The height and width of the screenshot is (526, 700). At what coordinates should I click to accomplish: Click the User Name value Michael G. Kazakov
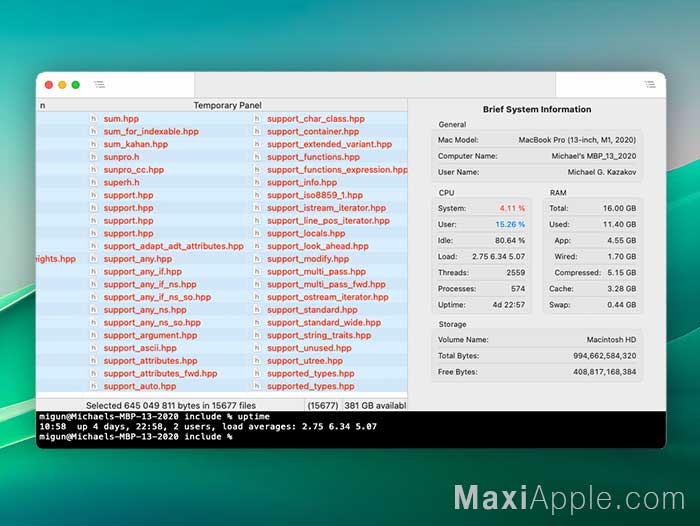[602, 172]
